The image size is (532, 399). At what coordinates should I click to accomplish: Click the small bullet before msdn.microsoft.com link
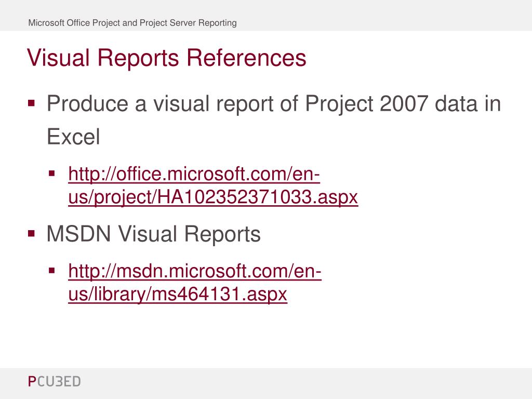[x=51, y=270]
